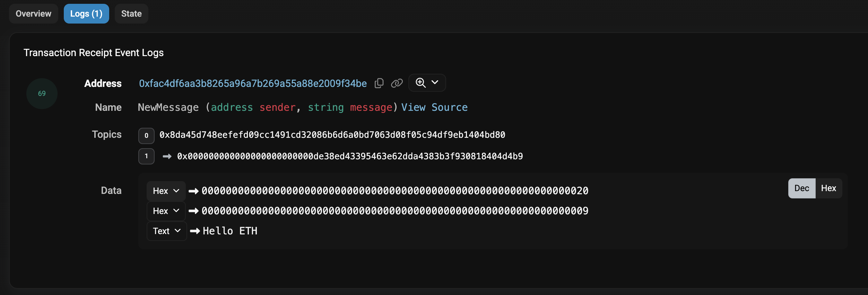The image size is (868, 295).
Task: Open the second Hex format dropdown
Action: (166, 211)
